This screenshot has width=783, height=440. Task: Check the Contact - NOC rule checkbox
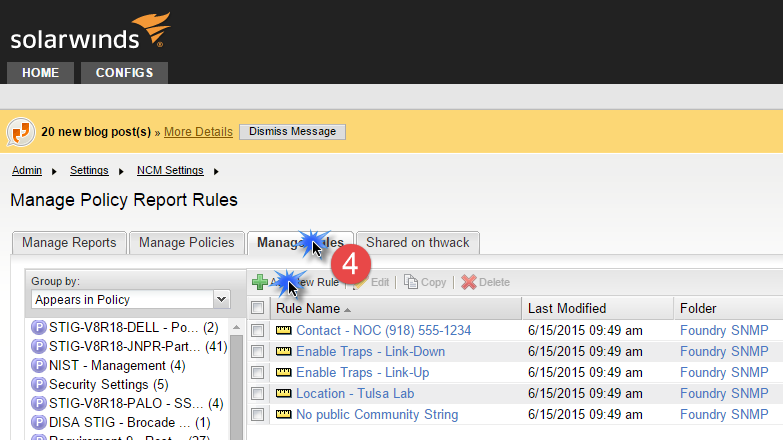coord(258,331)
